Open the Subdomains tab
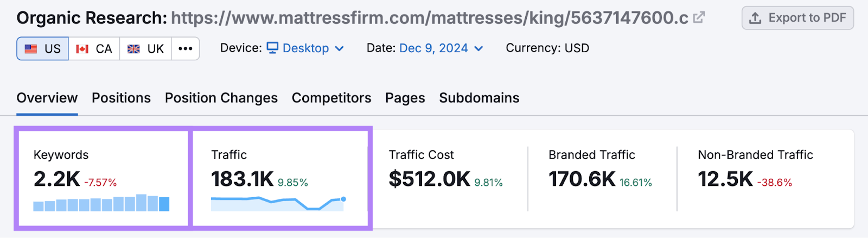868x238 pixels. pyautogui.click(x=479, y=98)
